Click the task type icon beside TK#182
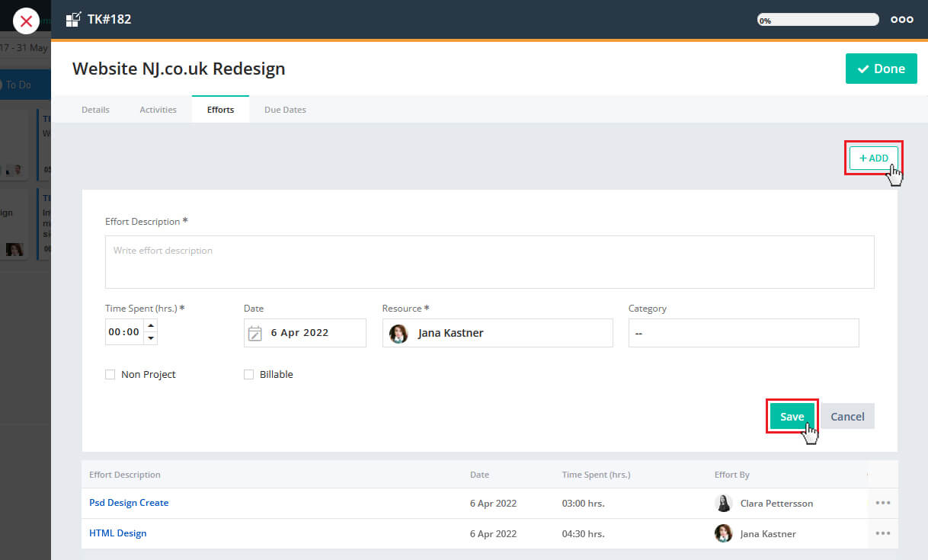The width and height of the screenshot is (928, 560). coord(73,19)
